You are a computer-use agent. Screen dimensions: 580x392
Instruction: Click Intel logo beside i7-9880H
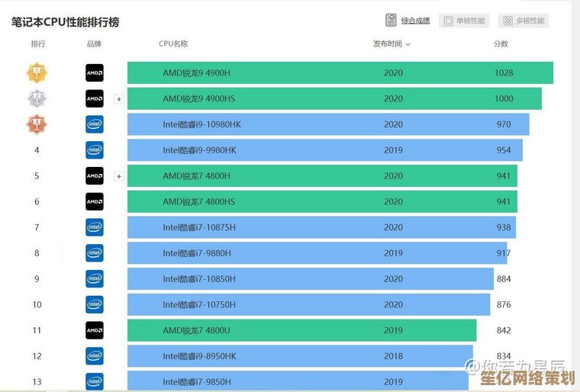95,253
